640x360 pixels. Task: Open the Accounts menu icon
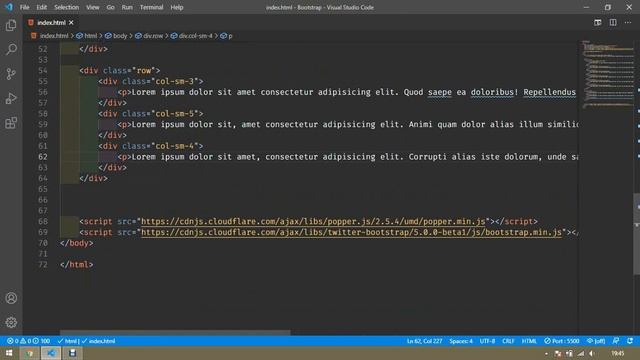[11, 298]
